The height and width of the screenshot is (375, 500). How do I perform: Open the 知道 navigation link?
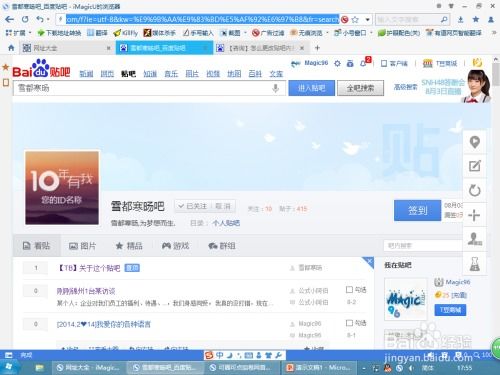(150, 74)
